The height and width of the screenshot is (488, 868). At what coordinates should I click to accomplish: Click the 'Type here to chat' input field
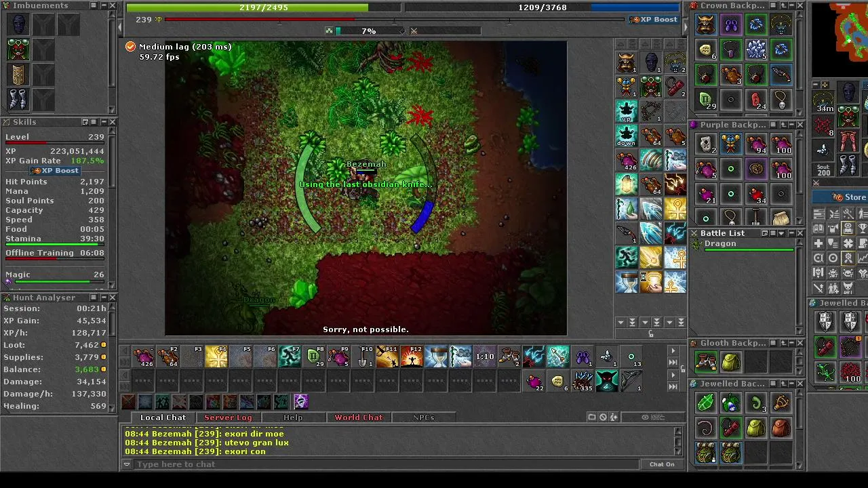pos(387,464)
